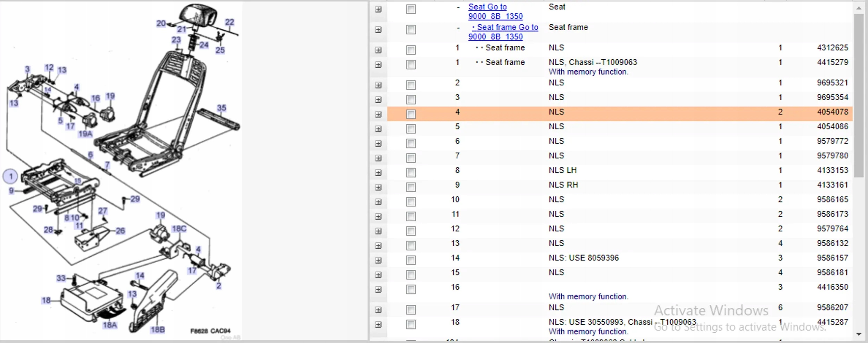868x343 pixels.
Task: Click callout 28 on the diagram
Action: pyautogui.click(x=48, y=230)
